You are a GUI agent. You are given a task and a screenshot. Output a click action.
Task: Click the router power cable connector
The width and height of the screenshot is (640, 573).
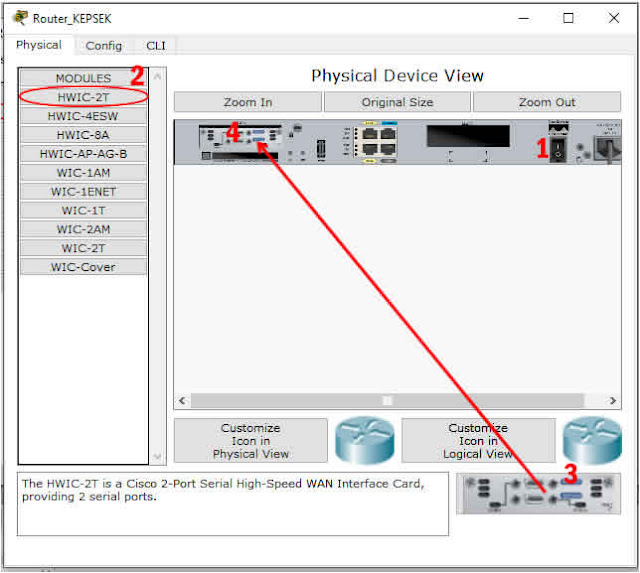pos(609,149)
